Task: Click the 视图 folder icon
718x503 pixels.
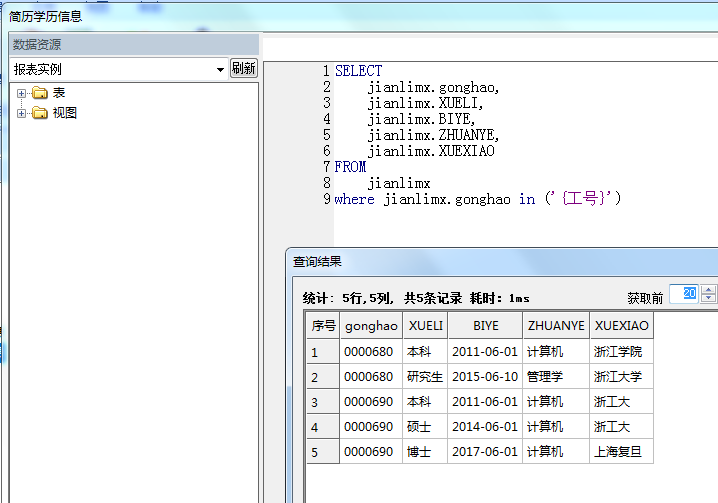Action: [x=40, y=113]
